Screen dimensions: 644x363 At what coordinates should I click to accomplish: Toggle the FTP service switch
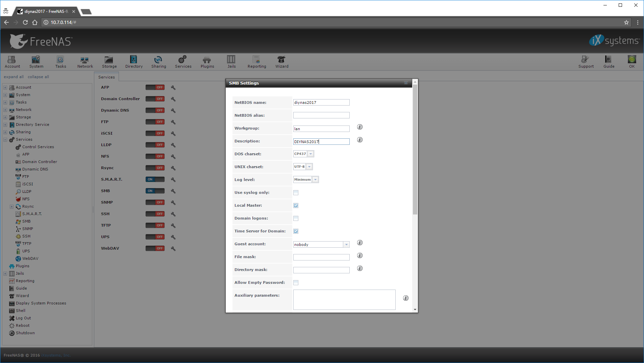point(155,122)
